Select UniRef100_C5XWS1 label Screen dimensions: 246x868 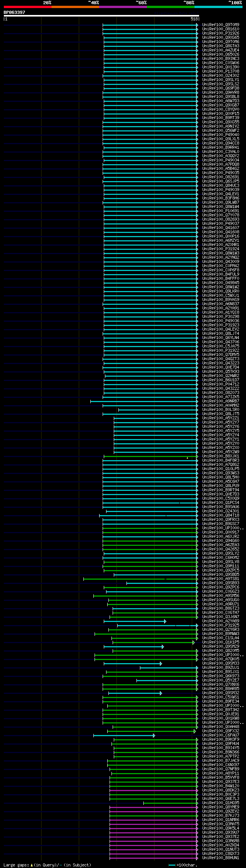click(221, 697)
